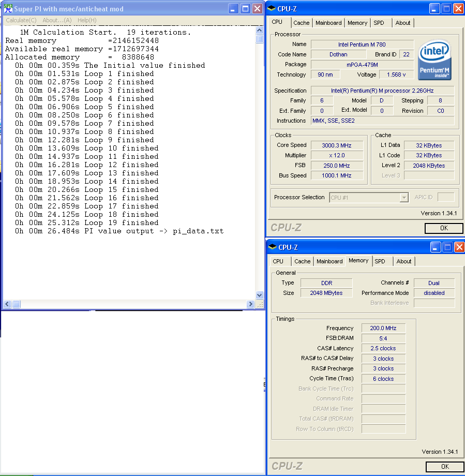
Task: Click the FSB:DRAM value '5:4'
Action: (383, 338)
